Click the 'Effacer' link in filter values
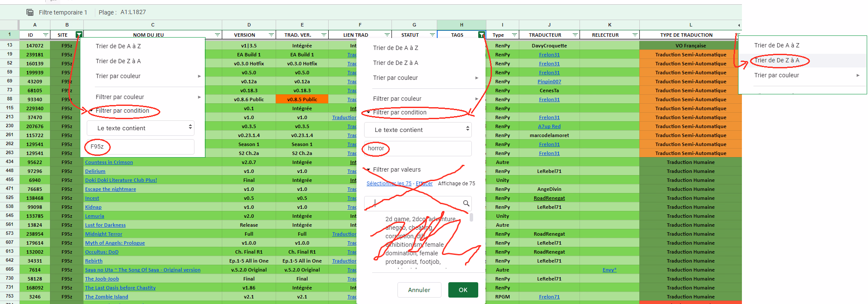The width and height of the screenshot is (868, 304). [424, 184]
